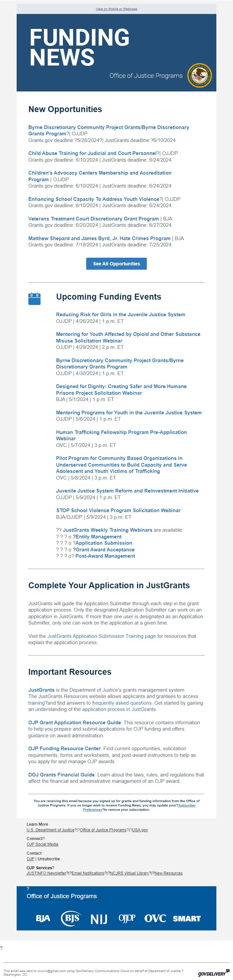Open Child Abuse Training for Judicial link
Screen dimensions: 233x980
click(92, 153)
